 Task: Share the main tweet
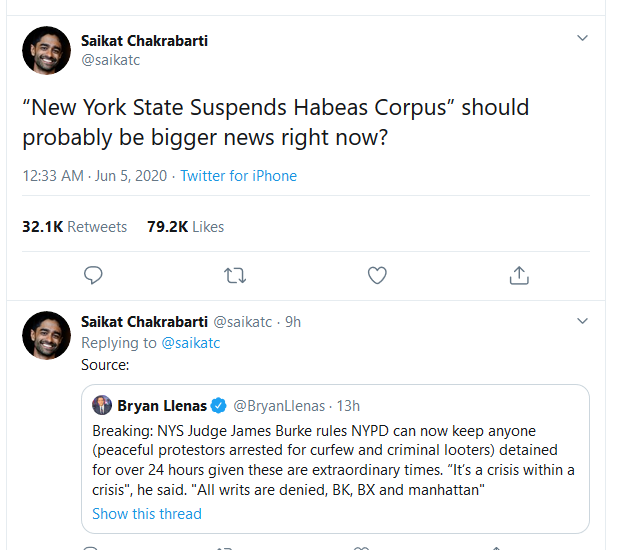(x=519, y=274)
